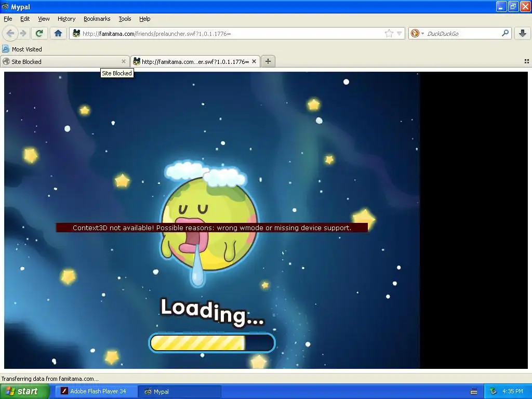Go back using the back arrow button

coord(10,33)
